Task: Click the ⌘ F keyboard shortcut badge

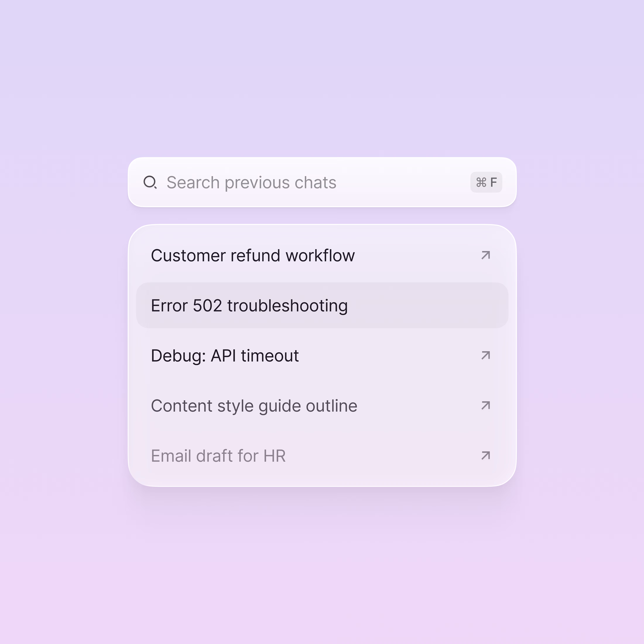Action: click(x=486, y=182)
